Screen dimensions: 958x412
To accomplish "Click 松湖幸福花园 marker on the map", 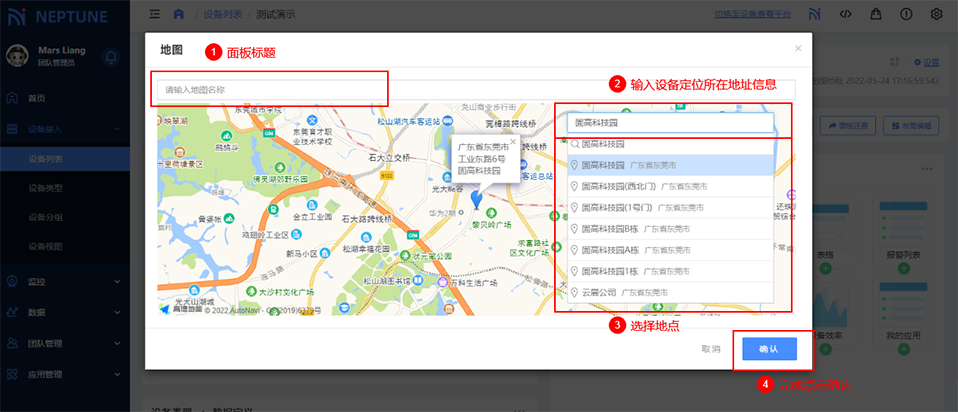I will pos(367,238).
